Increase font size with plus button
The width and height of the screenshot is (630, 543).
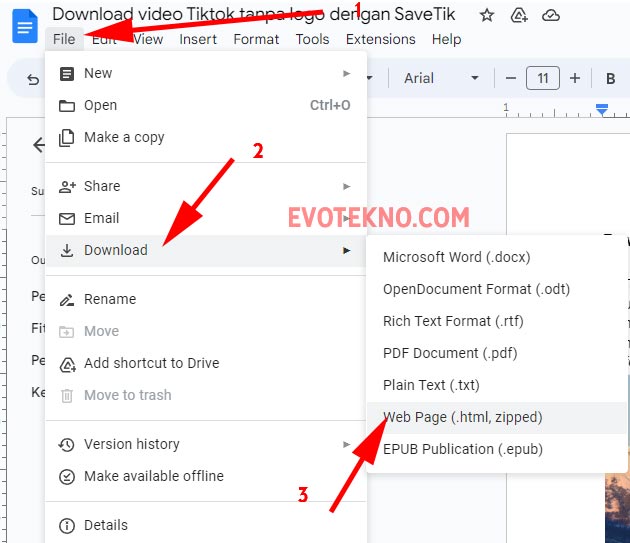click(x=575, y=78)
